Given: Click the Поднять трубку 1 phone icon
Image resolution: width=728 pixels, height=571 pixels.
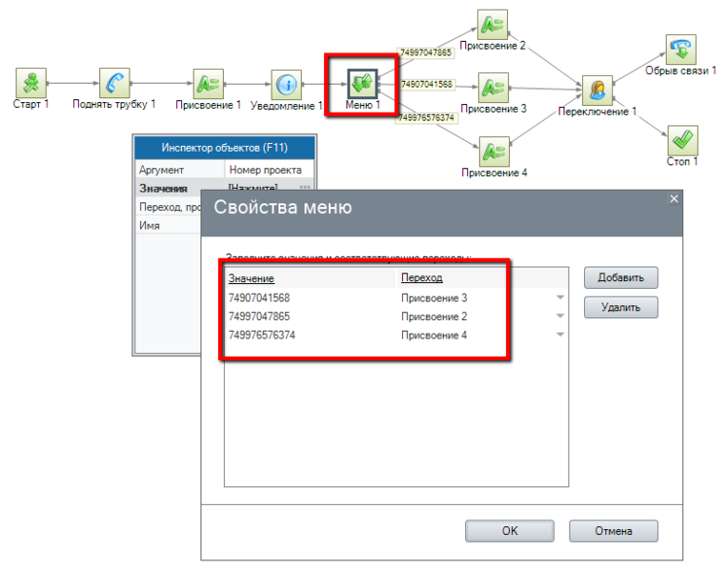Looking at the screenshot, I should (x=114, y=83).
